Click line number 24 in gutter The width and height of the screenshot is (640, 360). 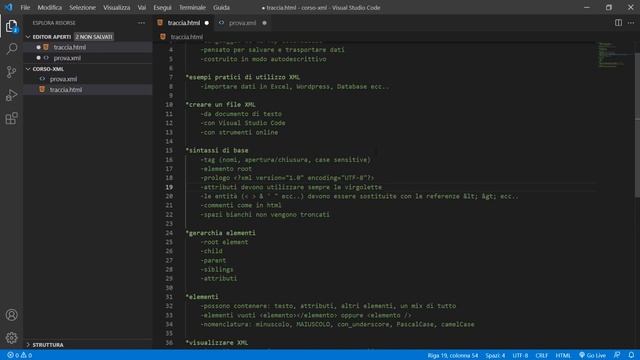click(x=169, y=233)
